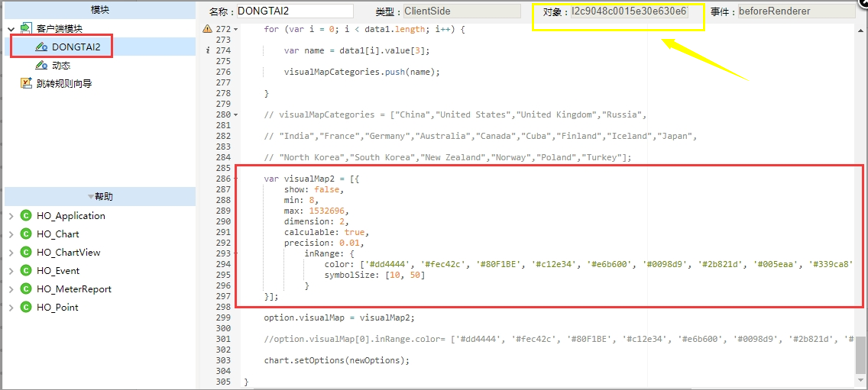
Task: Click the HO_ChartView class icon
Action: [x=25, y=253]
